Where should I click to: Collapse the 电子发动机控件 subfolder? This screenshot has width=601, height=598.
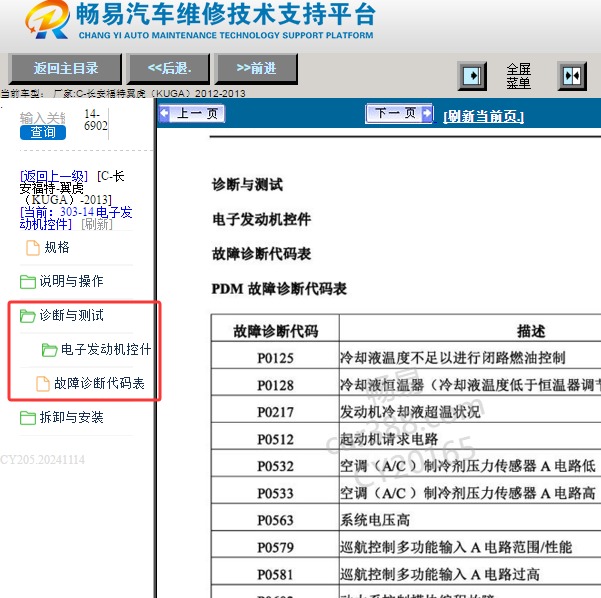tap(106, 349)
